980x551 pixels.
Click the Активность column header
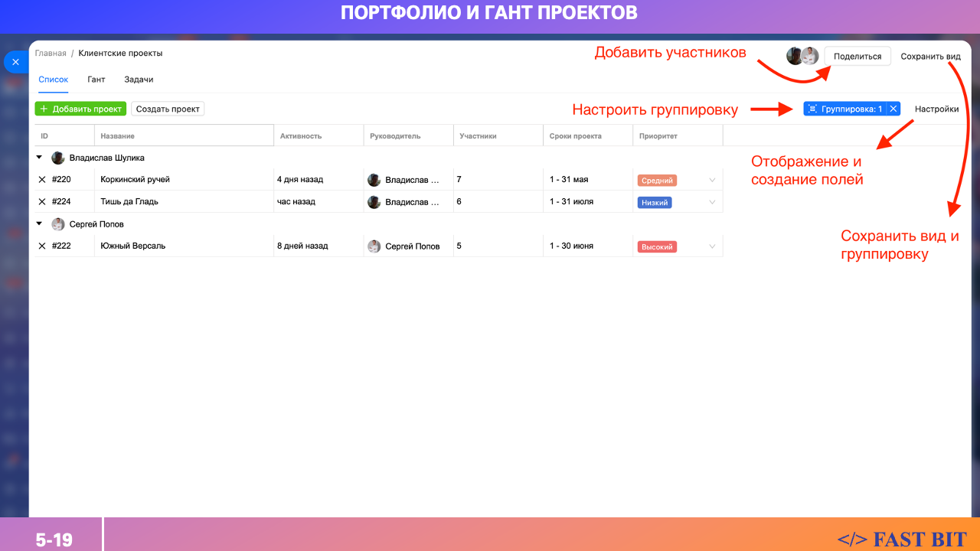click(x=318, y=135)
